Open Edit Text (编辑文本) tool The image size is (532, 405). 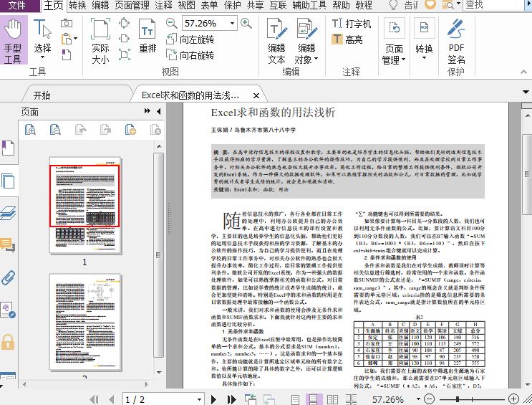click(x=277, y=41)
